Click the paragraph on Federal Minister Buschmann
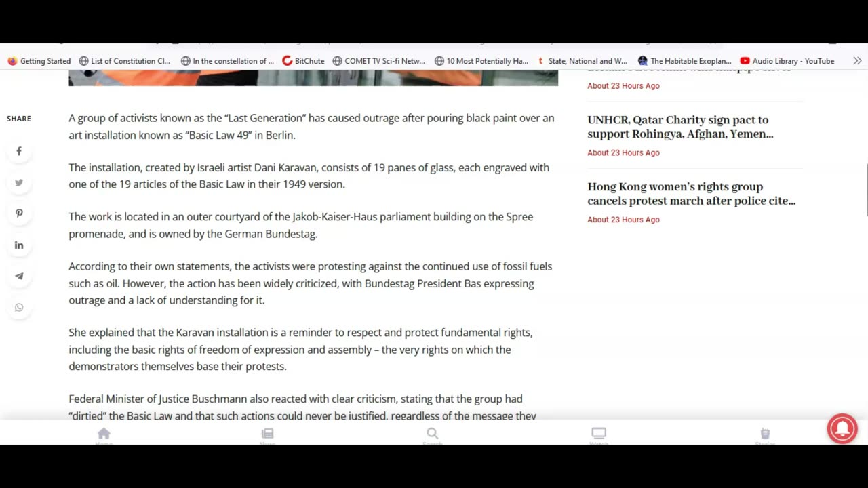The image size is (868, 488). click(302, 407)
